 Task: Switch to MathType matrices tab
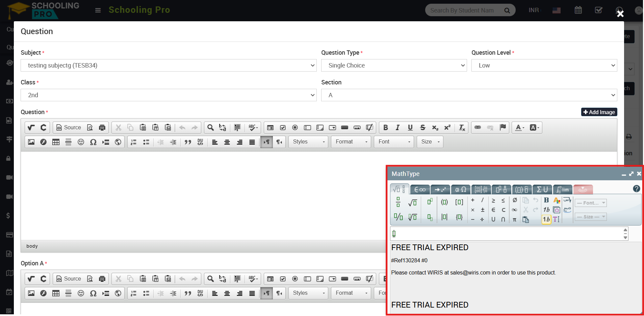coord(481,189)
